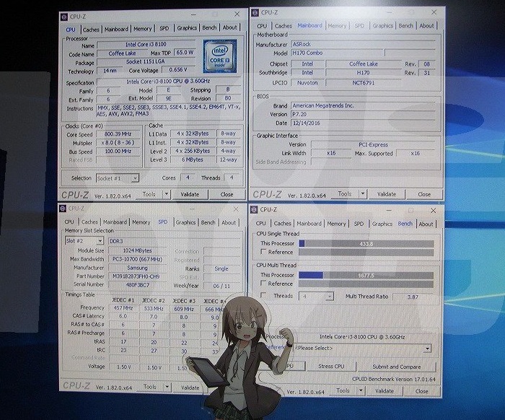Select Graphics tab in SPD window
505x420 pixels.
pos(185,222)
